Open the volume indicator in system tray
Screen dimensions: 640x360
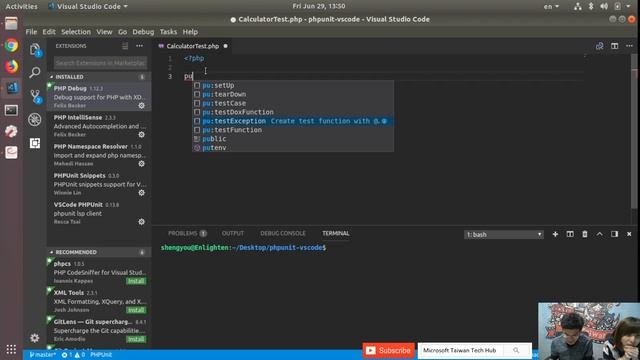click(x=604, y=7)
